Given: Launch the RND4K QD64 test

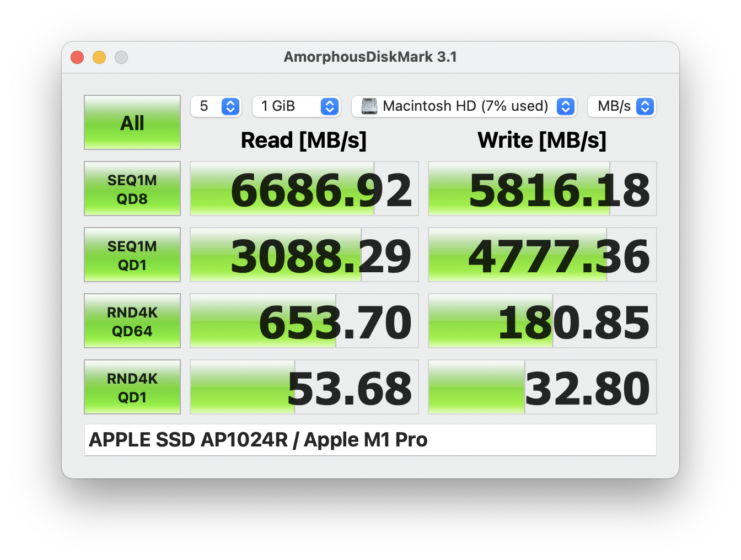Looking at the screenshot, I should click(132, 321).
